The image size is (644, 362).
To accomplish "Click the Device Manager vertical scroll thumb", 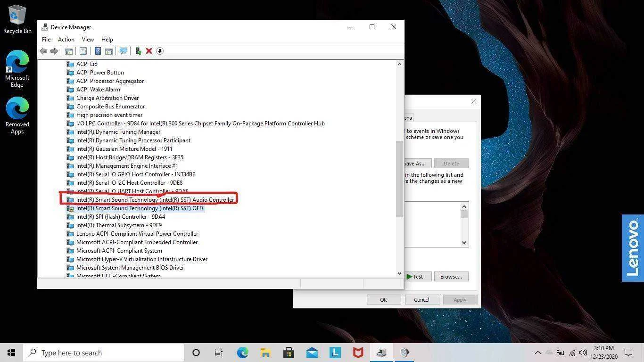I will [x=399, y=179].
